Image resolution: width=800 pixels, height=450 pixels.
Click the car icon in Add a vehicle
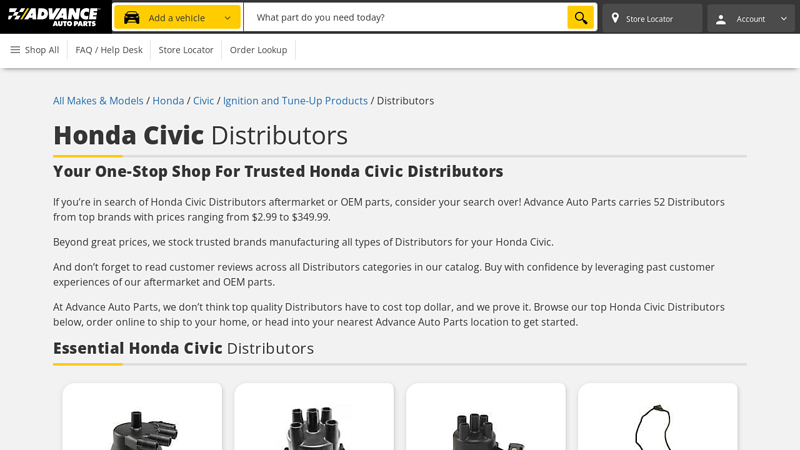pyautogui.click(x=132, y=18)
